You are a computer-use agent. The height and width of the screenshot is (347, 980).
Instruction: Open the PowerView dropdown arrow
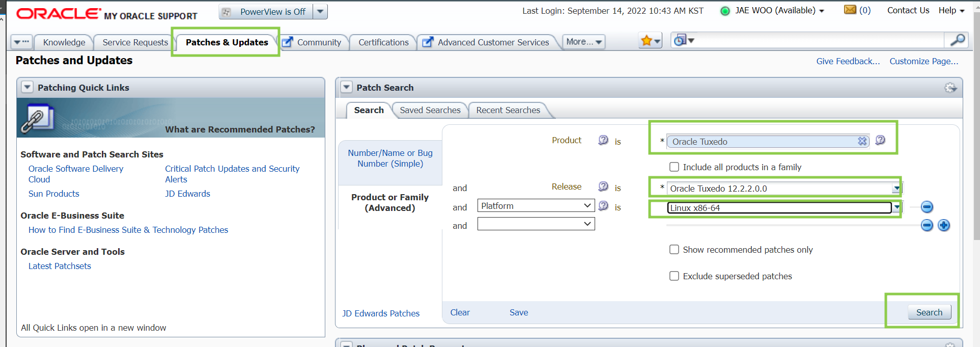[x=320, y=12]
